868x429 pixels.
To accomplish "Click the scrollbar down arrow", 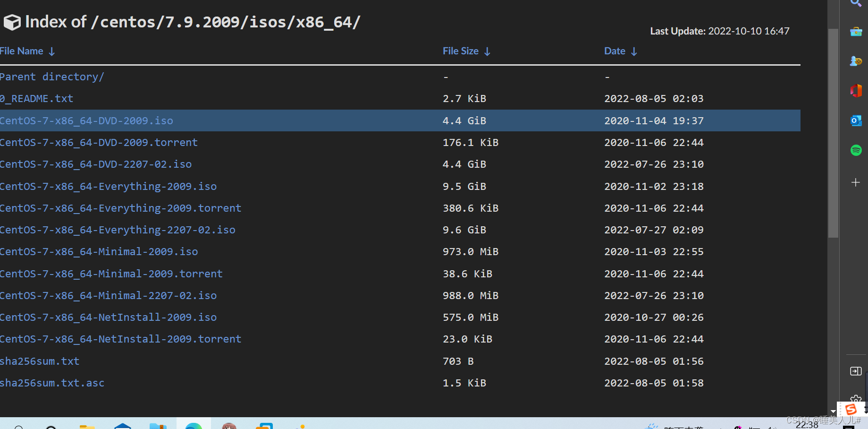I will (x=833, y=412).
